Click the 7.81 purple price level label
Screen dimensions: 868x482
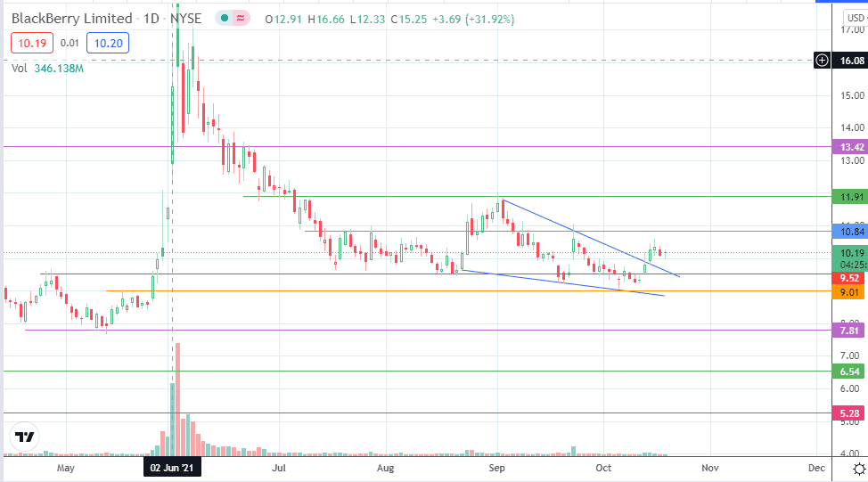tap(849, 331)
